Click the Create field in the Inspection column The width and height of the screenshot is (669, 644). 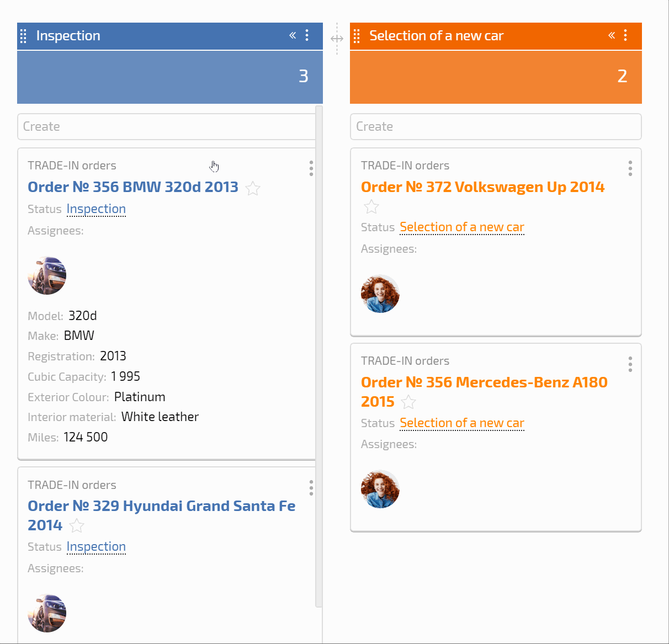pos(167,126)
